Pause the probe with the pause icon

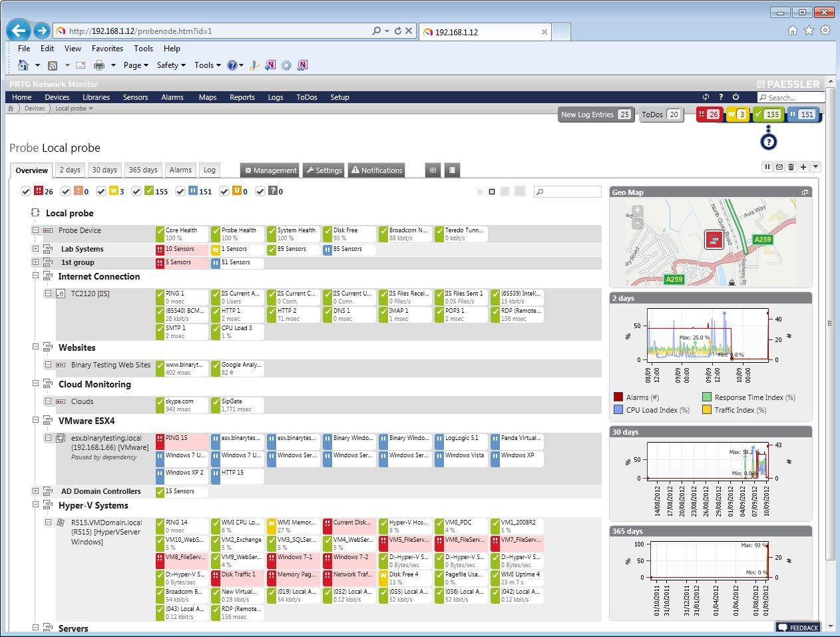click(767, 167)
